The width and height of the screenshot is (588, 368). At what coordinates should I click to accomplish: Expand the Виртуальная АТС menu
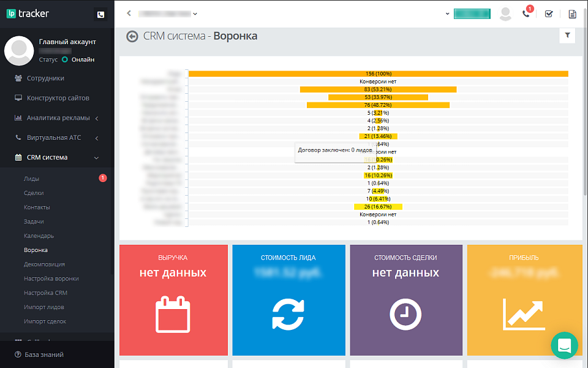point(54,137)
